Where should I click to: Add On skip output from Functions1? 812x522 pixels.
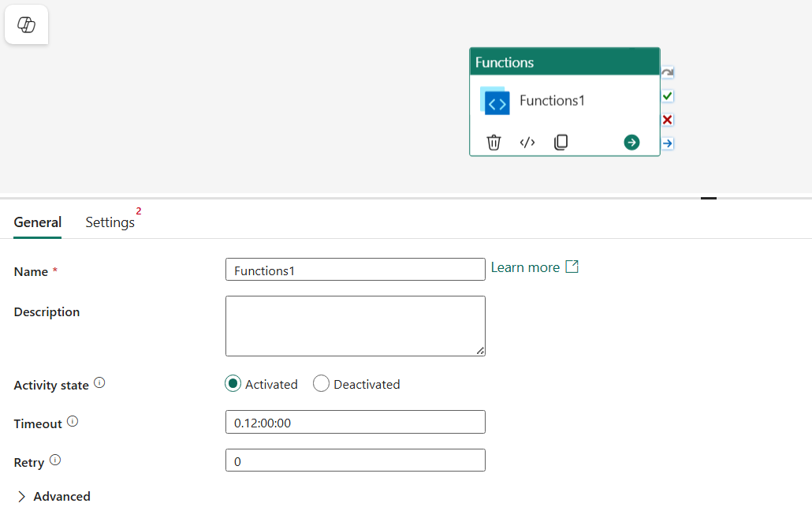tap(668, 73)
